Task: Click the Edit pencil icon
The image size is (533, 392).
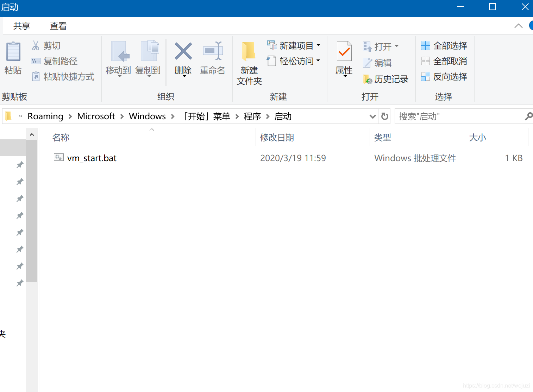Action: pyautogui.click(x=367, y=63)
